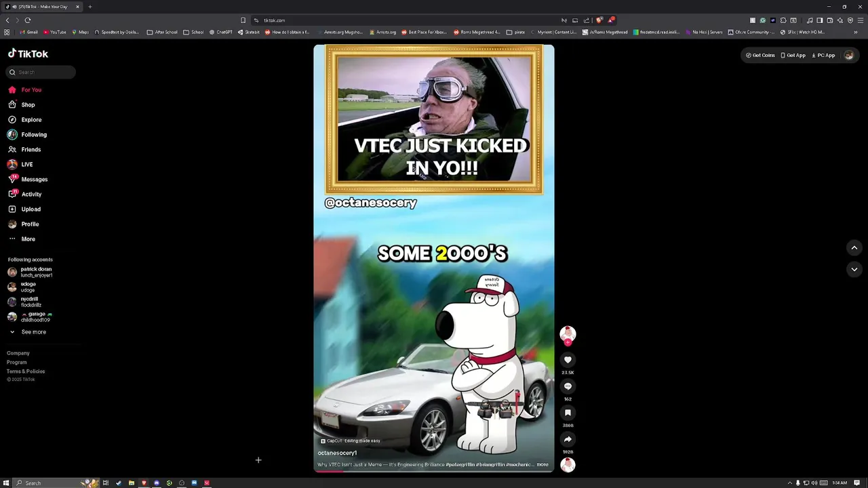Go to next video with down chevron
The width and height of the screenshot is (868, 488).
[x=854, y=269]
